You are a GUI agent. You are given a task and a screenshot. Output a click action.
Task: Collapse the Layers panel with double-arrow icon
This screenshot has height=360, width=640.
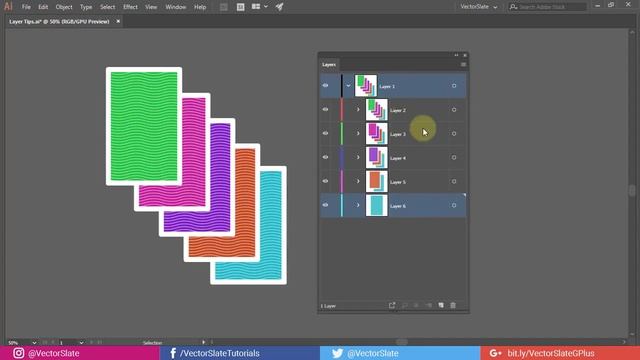click(x=456, y=55)
